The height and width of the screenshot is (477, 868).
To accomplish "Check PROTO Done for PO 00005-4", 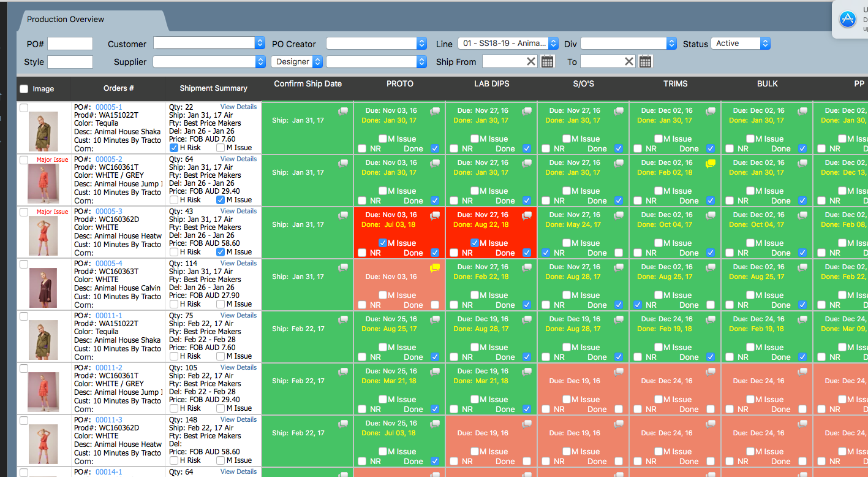I will (x=435, y=305).
